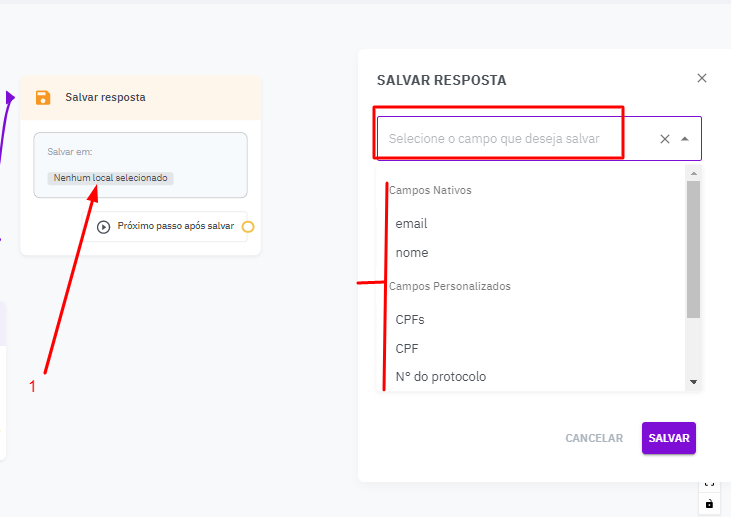The image size is (731, 517).
Task: Collapse the field dropdown with the arrow
Action: click(685, 139)
